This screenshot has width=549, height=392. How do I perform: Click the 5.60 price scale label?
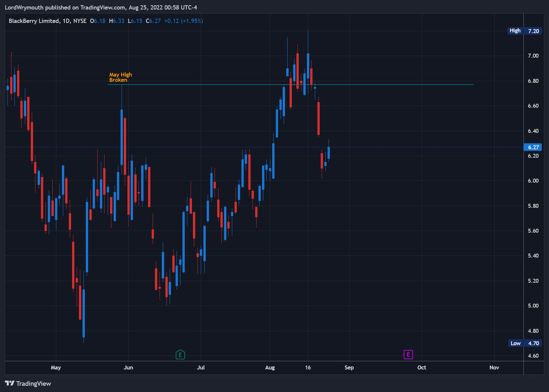(533, 231)
